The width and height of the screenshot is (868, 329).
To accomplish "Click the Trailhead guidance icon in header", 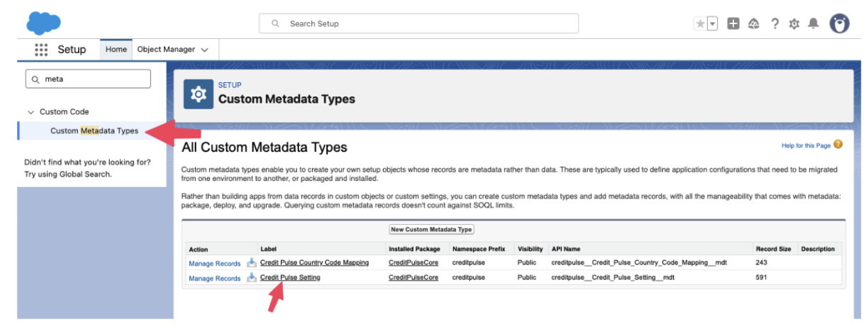I will (x=755, y=23).
